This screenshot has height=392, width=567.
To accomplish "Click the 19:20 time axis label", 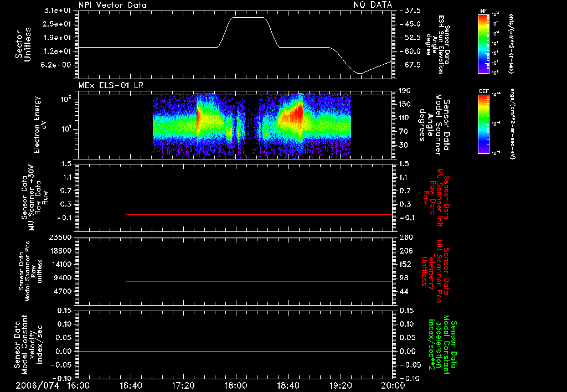I will point(341,385).
